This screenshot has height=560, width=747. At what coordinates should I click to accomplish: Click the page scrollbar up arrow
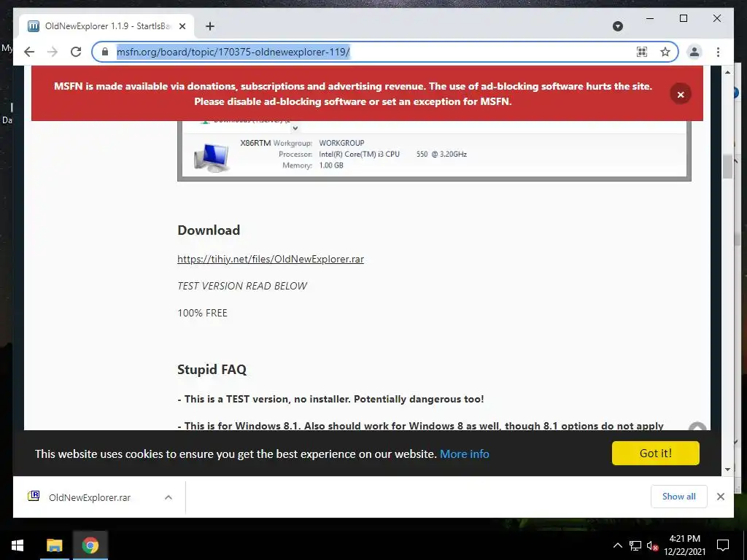[727, 72]
